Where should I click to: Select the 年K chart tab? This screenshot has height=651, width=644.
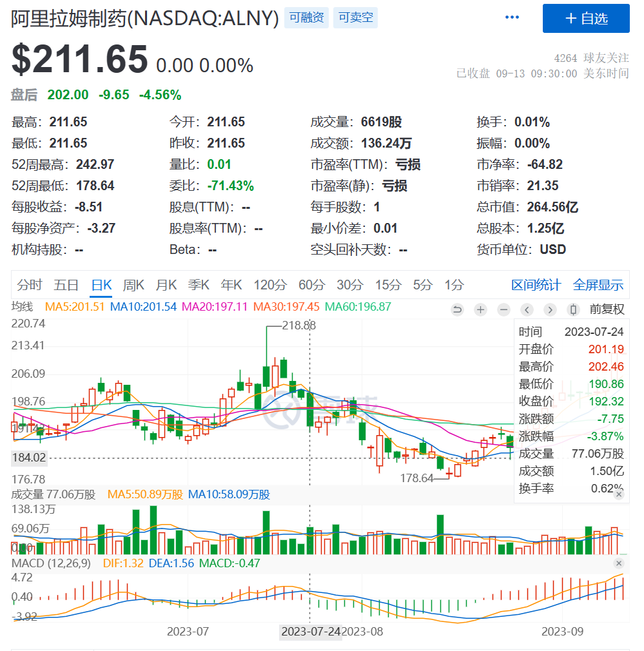coord(231,285)
